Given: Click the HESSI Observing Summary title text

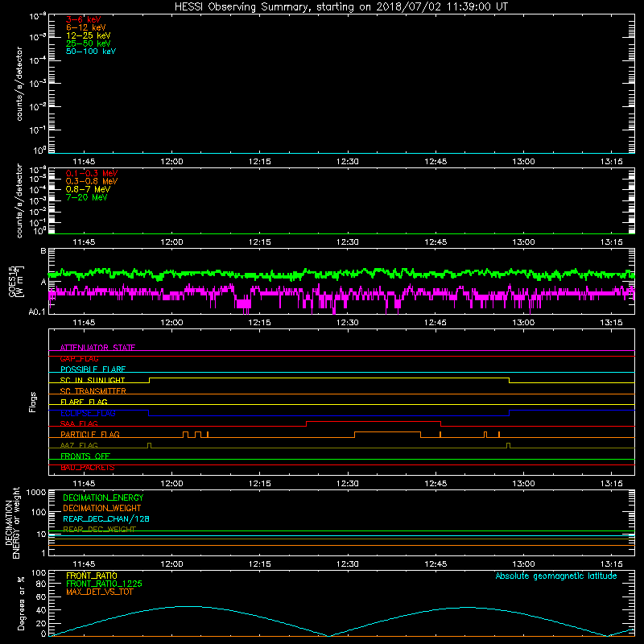Looking at the screenshot, I should pos(341,7).
